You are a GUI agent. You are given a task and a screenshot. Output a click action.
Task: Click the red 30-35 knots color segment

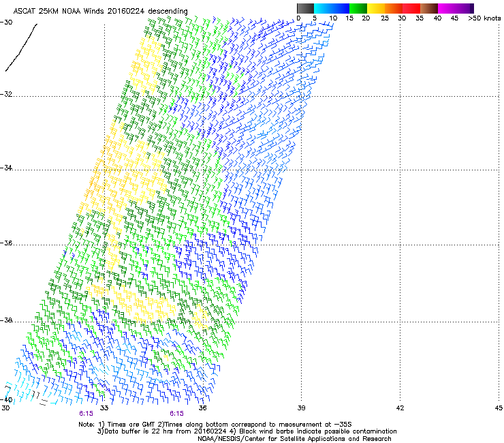411,8
